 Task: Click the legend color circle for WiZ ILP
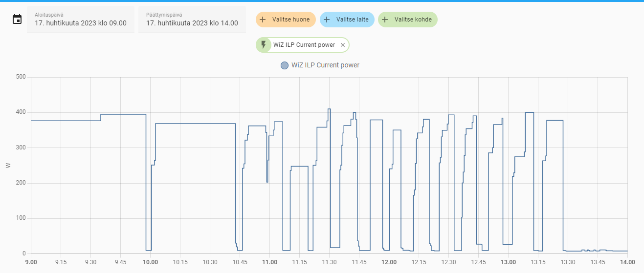click(285, 65)
